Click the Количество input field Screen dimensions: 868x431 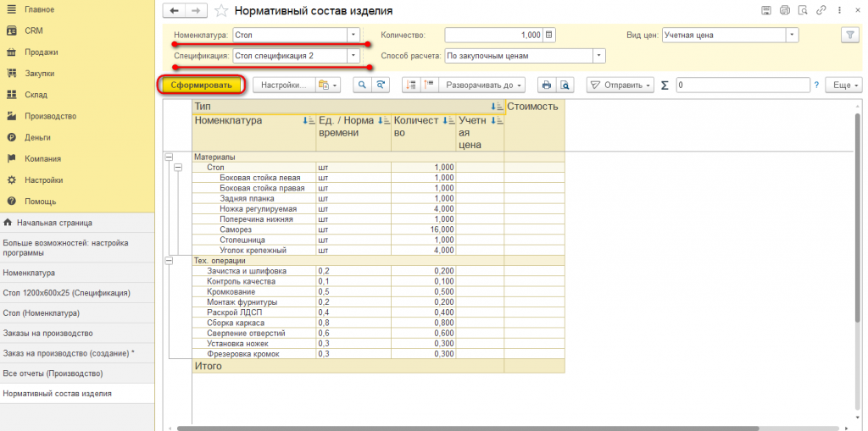pos(494,35)
